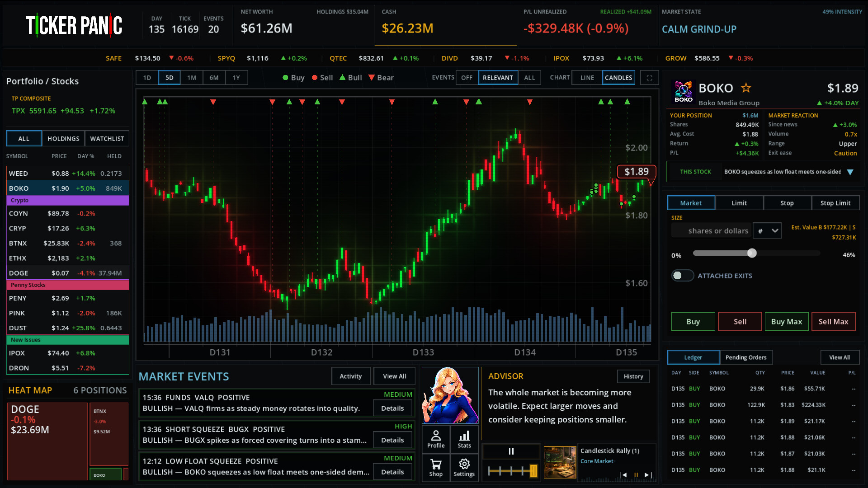The width and height of the screenshot is (868, 488).
Task: Toggle the Attached Exits switch
Action: 683,276
